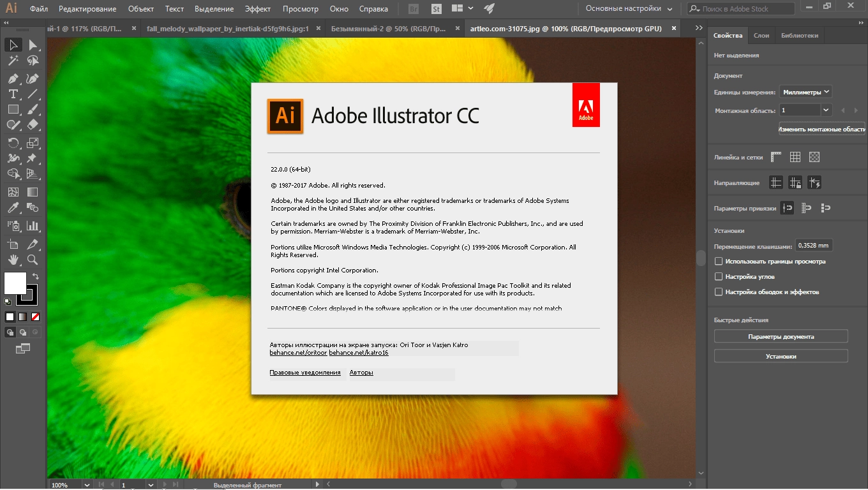
Task: Select the Artboard tool
Action: pyautogui.click(x=13, y=244)
